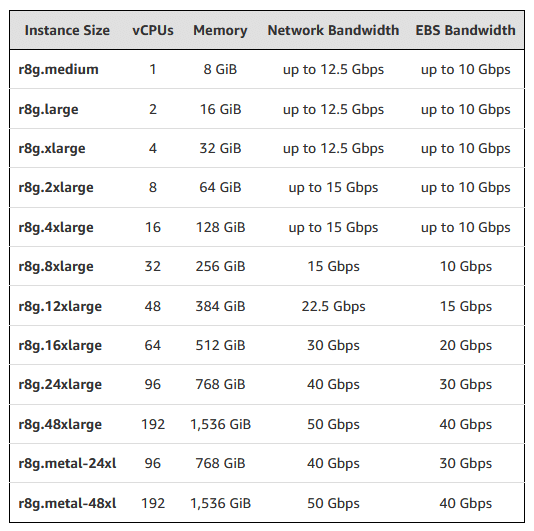This screenshot has height=531, width=534.
Task: Click the r8g.4xlarge instance name
Action: (56, 228)
